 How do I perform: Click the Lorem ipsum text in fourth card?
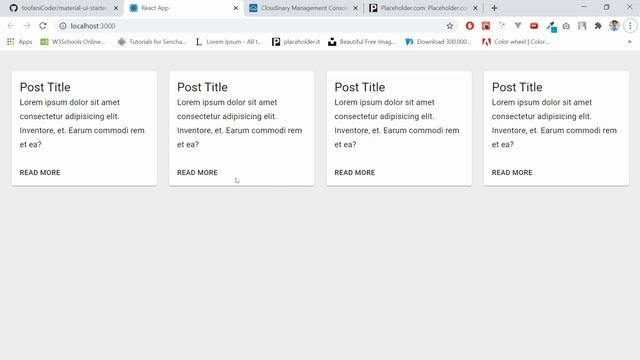[x=554, y=123]
